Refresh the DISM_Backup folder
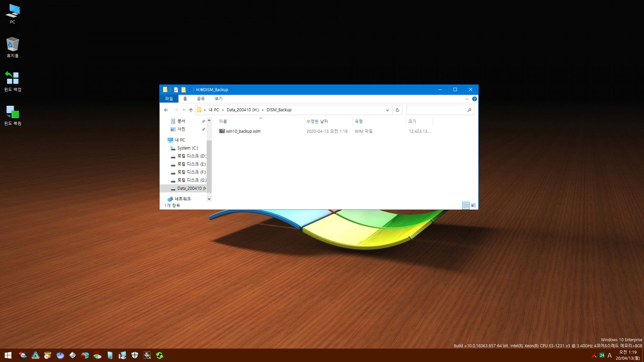 click(x=397, y=110)
